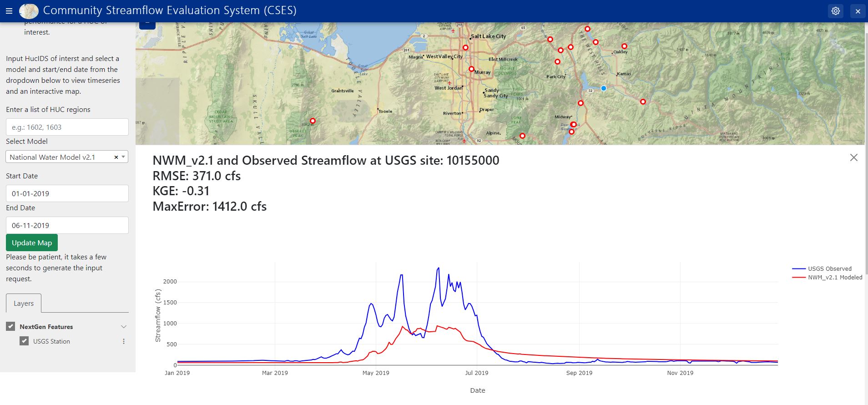
Task: Click the 'Select Model' label
Action: point(27,141)
